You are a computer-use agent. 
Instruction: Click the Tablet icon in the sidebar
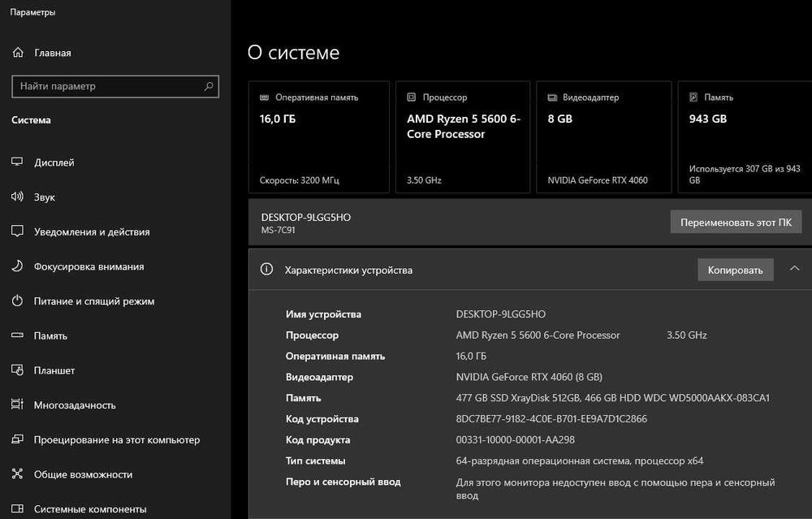[x=17, y=370]
